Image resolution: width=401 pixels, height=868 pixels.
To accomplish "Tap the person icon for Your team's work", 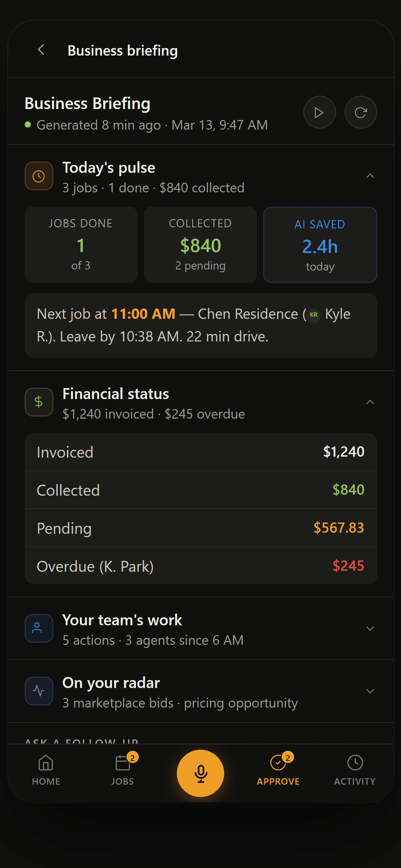I will pyautogui.click(x=39, y=628).
